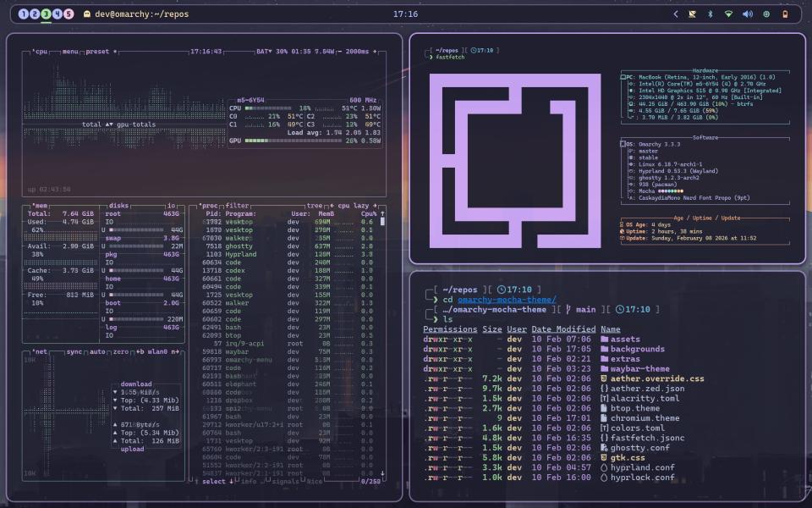Click the config icon beside ghostty.conf
This screenshot has height=508, width=812.
604,448
